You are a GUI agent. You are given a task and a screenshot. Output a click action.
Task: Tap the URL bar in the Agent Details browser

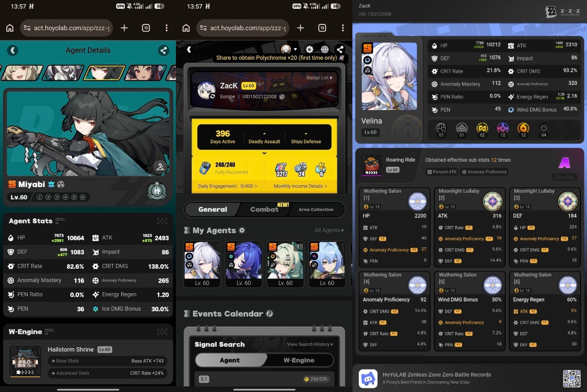tap(66, 28)
